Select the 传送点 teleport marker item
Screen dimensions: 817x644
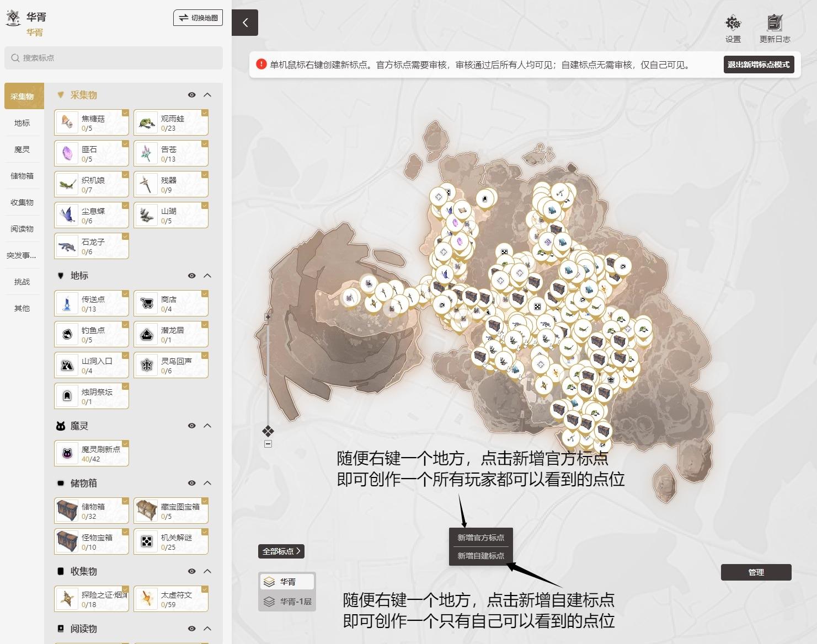(x=92, y=304)
